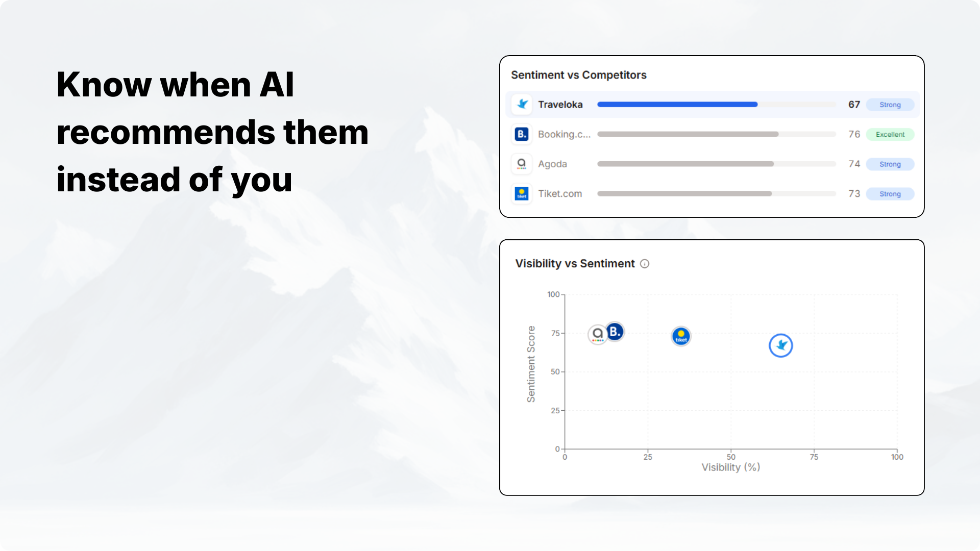The width and height of the screenshot is (980, 551).
Task: Select the Traveloka point on scatter chart
Action: click(780, 346)
